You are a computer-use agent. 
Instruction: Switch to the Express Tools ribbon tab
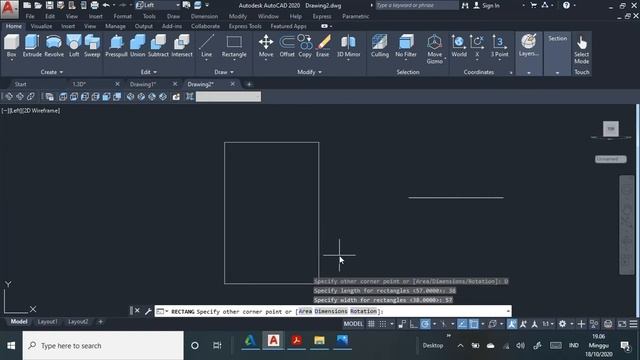[245, 26]
